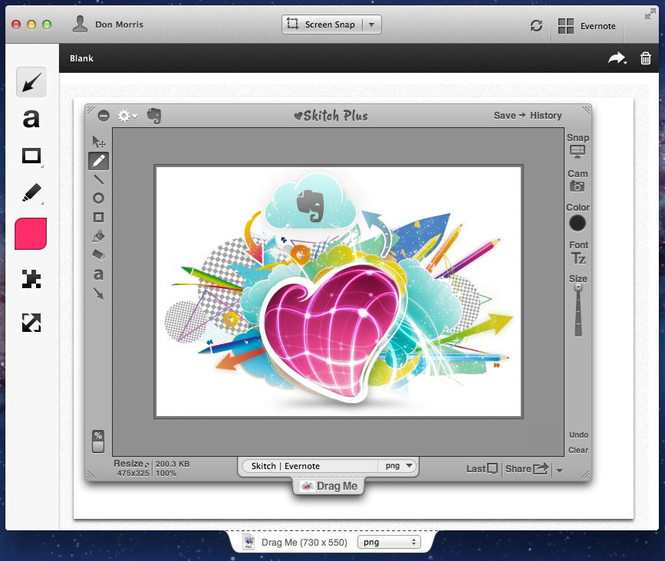This screenshot has width=665, height=561.
Task: Click the Drag Me (730 x 550) tab
Action: tap(305, 542)
